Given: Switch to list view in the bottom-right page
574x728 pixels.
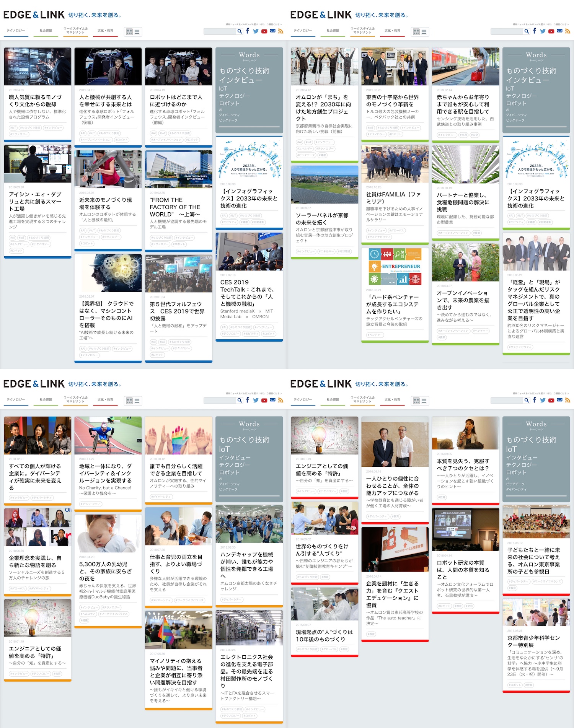Looking at the screenshot, I should [x=424, y=401].
